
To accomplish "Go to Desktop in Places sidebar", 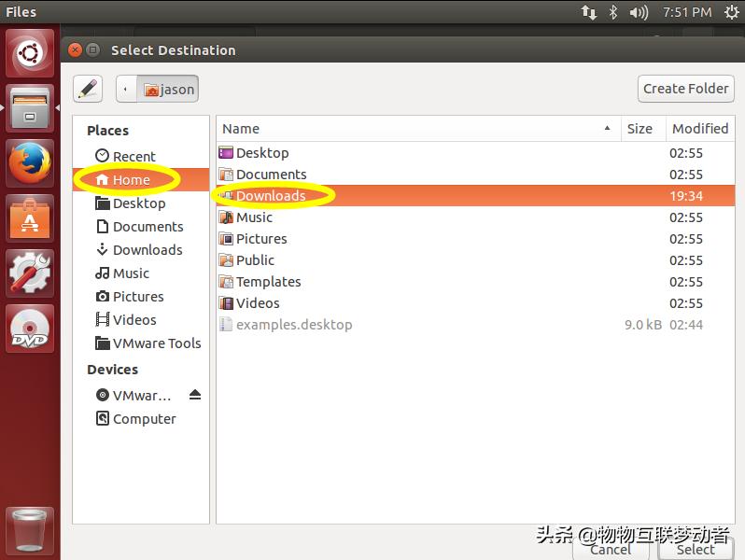I will tap(141, 203).
